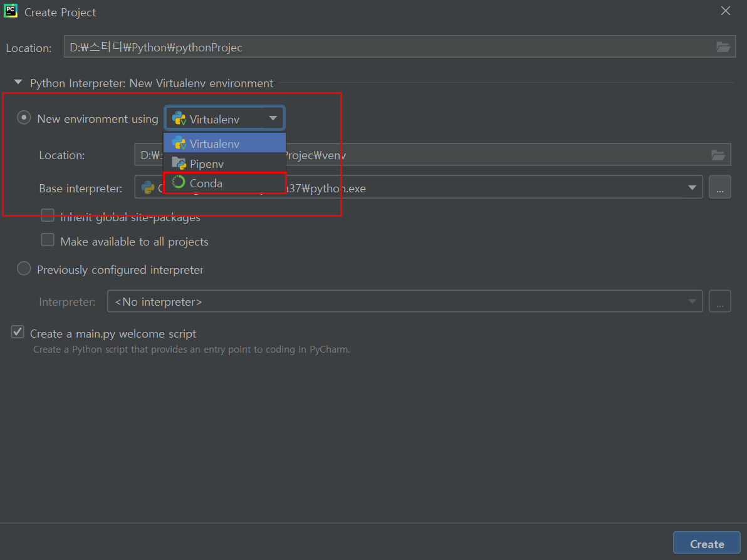This screenshot has width=747, height=560.
Task: Enable Inherit global site-packages checkbox
Action: pyautogui.click(x=48, y=215)
